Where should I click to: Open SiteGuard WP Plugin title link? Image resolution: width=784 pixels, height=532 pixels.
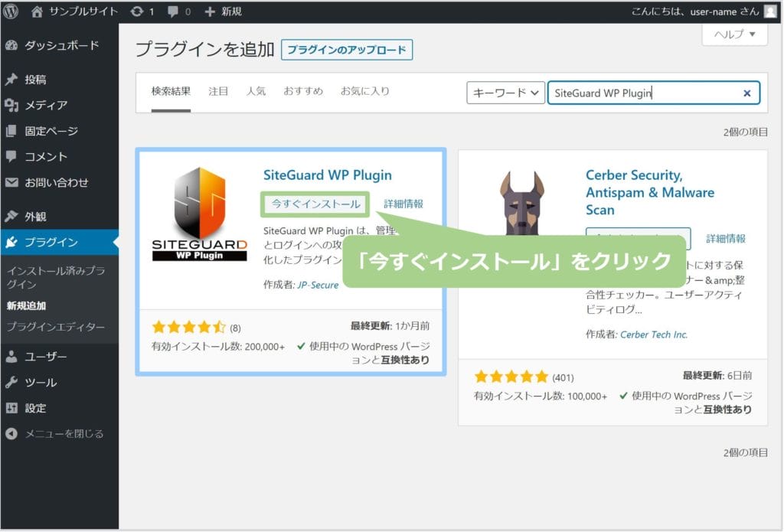pyautogui.click(x=328, y=175)
